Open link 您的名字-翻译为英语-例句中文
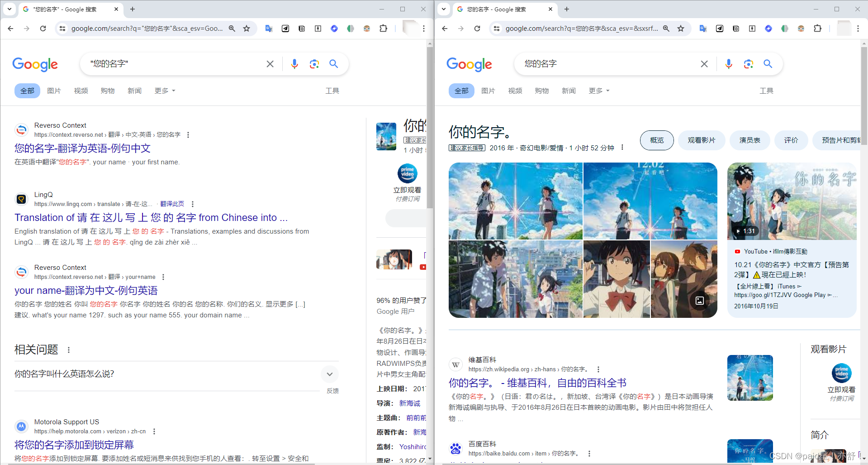Image resolution: width=868 pixels, height=465 pixels. click(x=82, y=149)
